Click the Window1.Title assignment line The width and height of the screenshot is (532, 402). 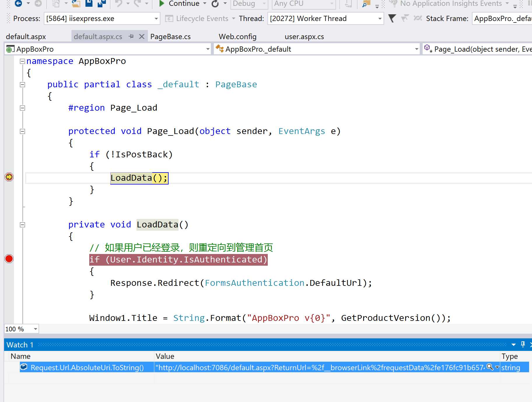(x=270, y=318)
